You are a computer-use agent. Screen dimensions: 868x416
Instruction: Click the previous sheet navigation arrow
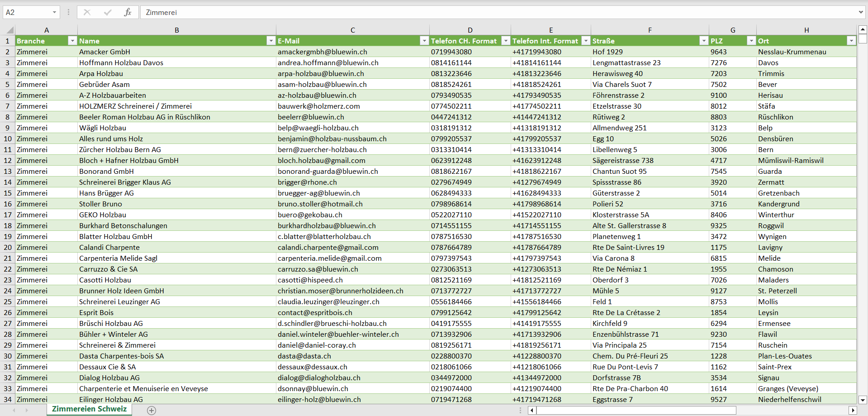[x=14, y=410]
